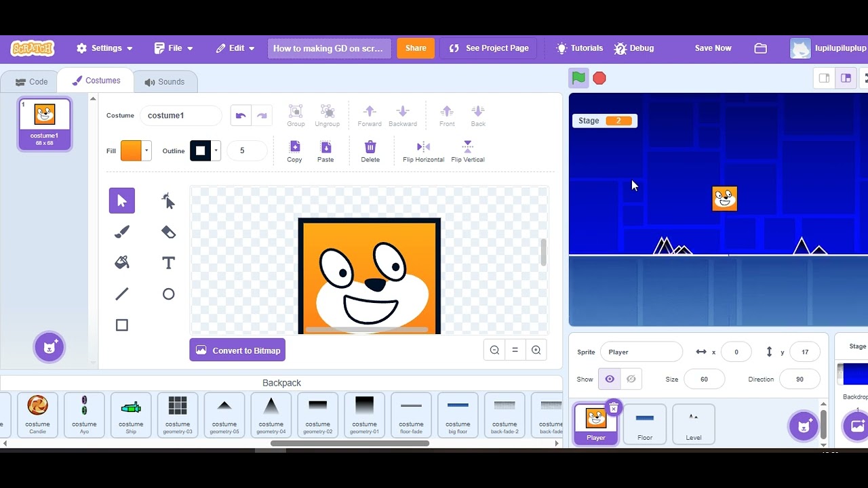
Task: Open the Debug menu item
Action: [x=634, y=48]
